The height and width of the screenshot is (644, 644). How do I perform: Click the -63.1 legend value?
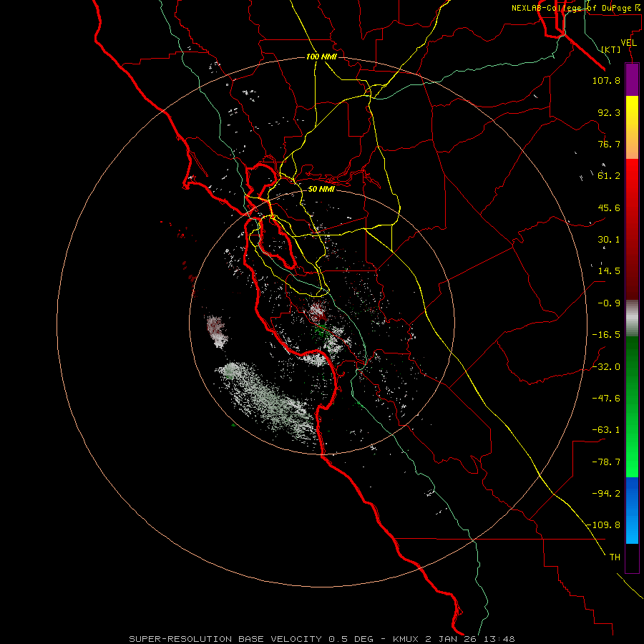pyautogui.click(x=606, y=430)
